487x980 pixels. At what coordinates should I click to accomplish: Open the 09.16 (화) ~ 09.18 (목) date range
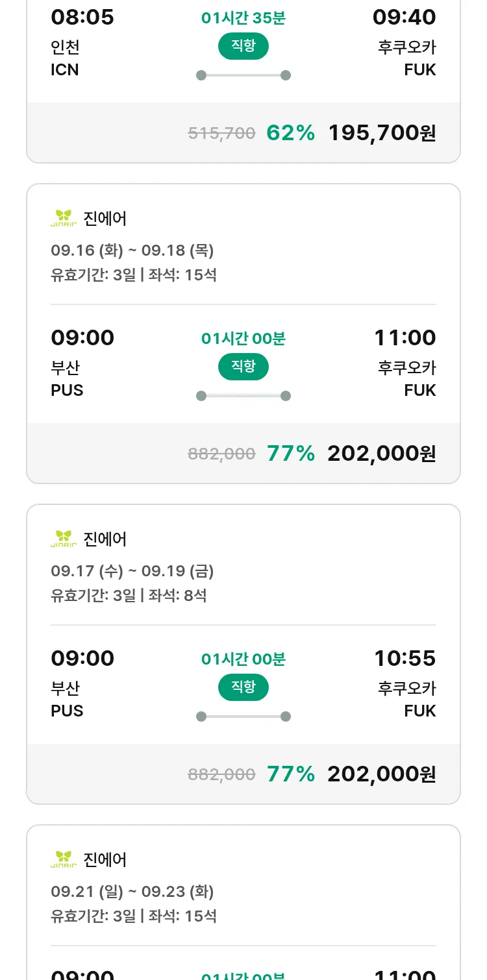(132, 251)
